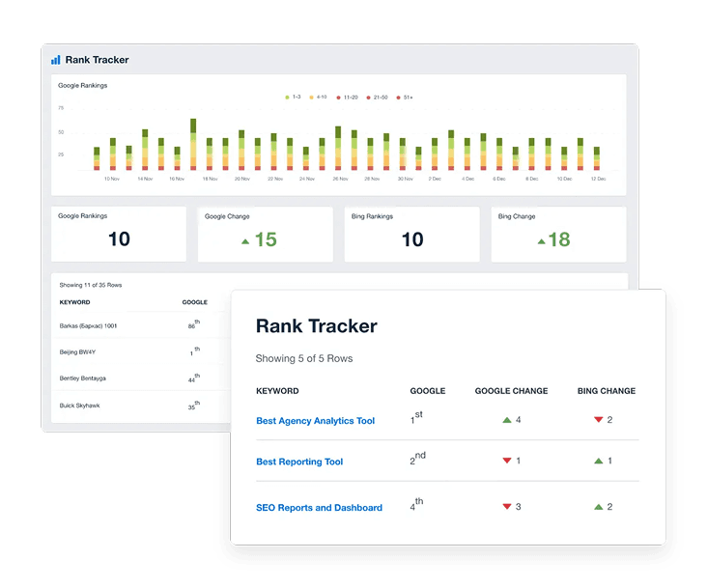Viewport: 707px width, 588px height.
Task: Click Bing Change up arrow for SEO Reports row
Action: 598,507
